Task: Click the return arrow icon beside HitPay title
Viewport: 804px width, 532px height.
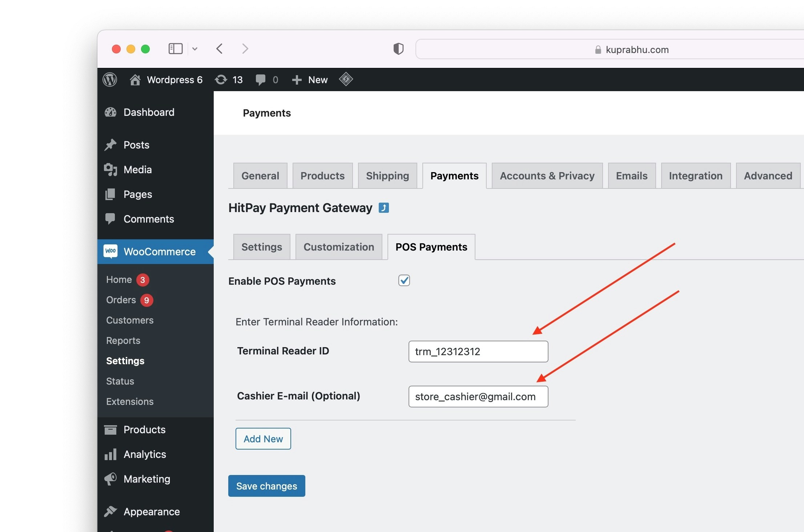Action: coord(384,208)
